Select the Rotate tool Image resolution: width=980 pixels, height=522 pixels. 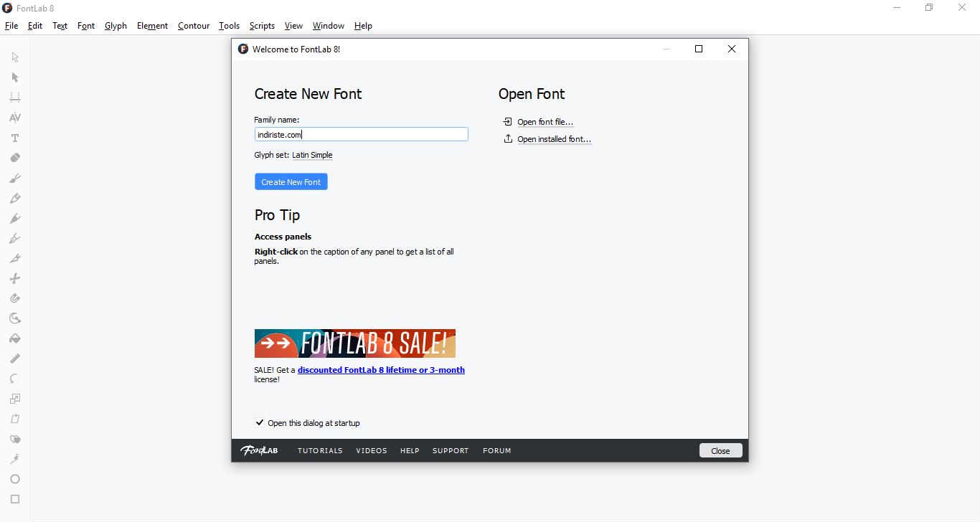click(15, 379)
